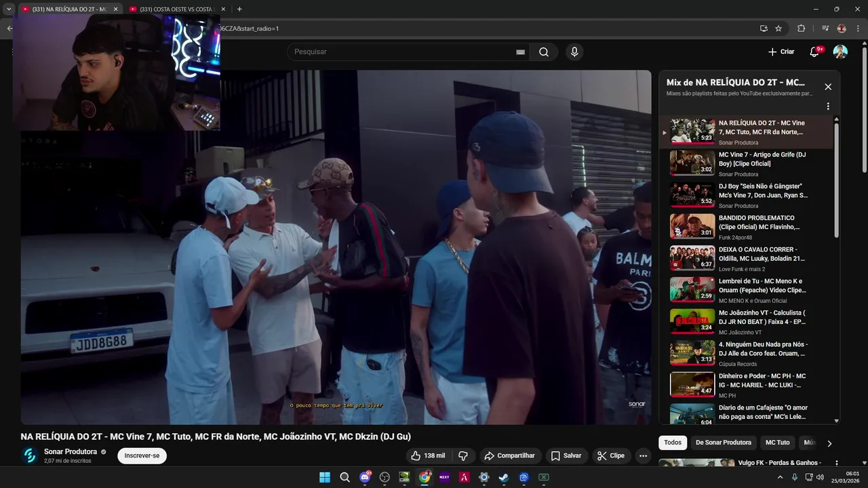This screenshot has width=868, height=488.
Task: Open Lembrei de Tu - MC Meno K
Action: [746, 290]
